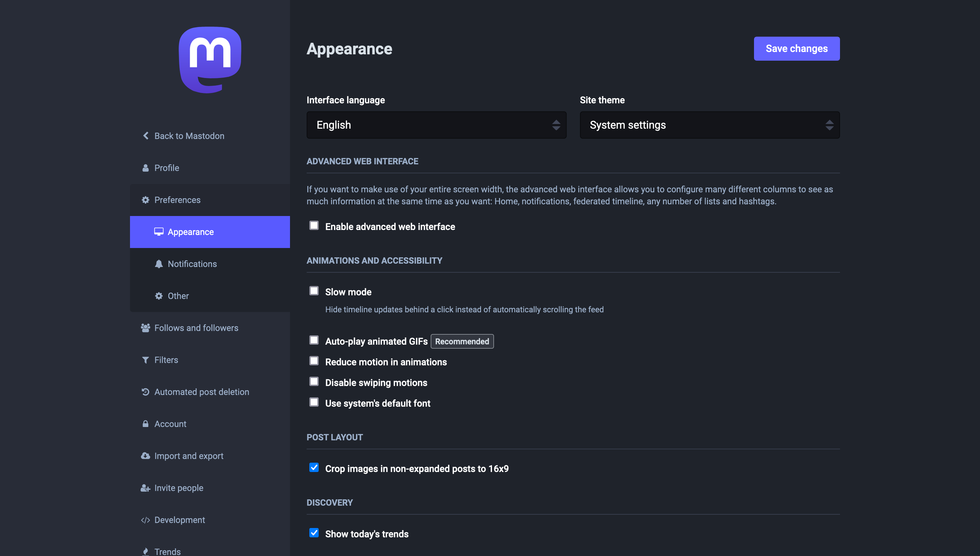Open the Site theme dropdown

coord(709,125)
